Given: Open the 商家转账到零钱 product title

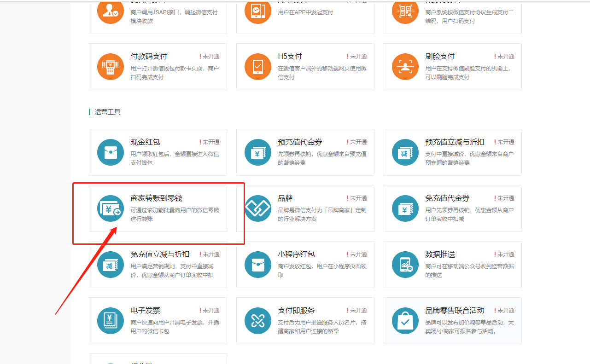Looking at the screenshot, I should pyautogui.click(x=156, y=198).
